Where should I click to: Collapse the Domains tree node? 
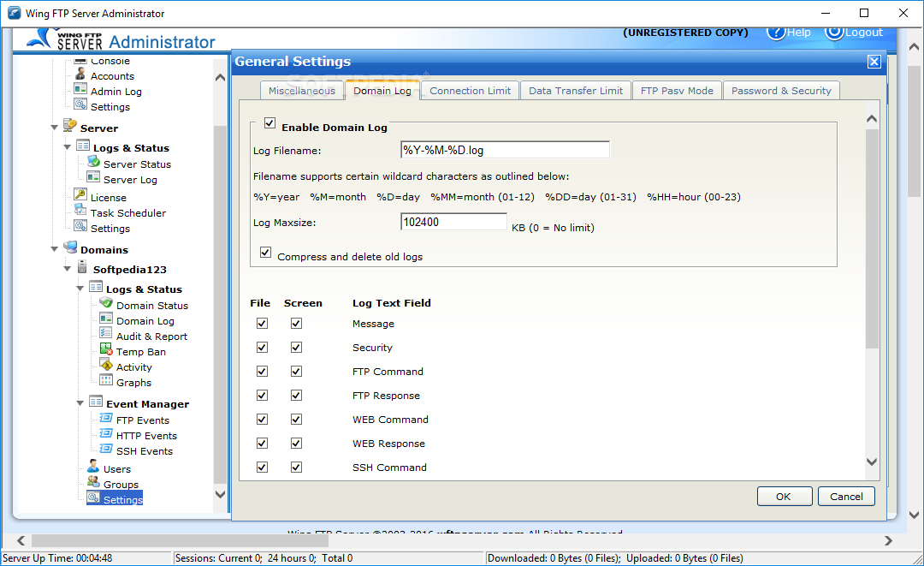tap(54, 249)
